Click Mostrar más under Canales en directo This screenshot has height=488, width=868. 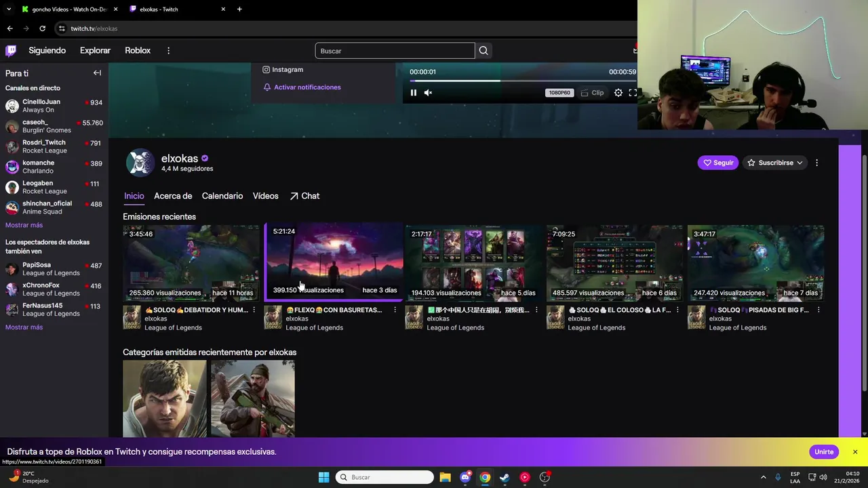coord(24,225)
